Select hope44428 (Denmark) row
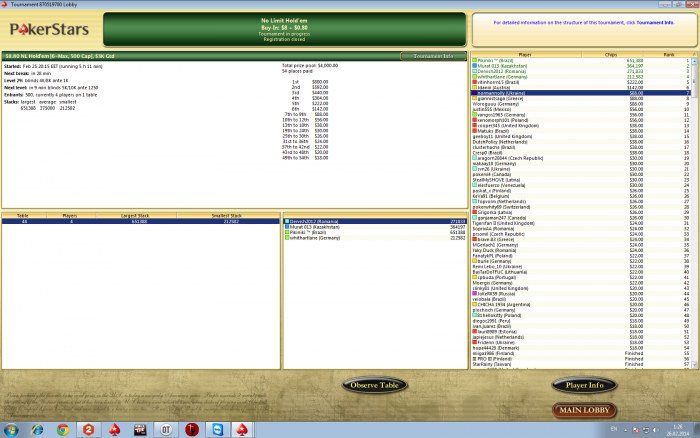700x438 pixels. 581,348
